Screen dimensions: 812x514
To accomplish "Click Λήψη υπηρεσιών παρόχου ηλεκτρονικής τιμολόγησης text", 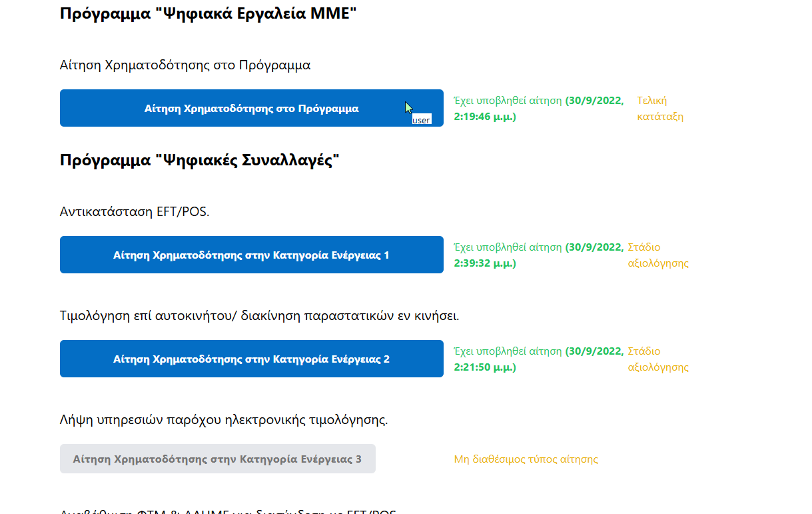I will click(x=224, y=420).
